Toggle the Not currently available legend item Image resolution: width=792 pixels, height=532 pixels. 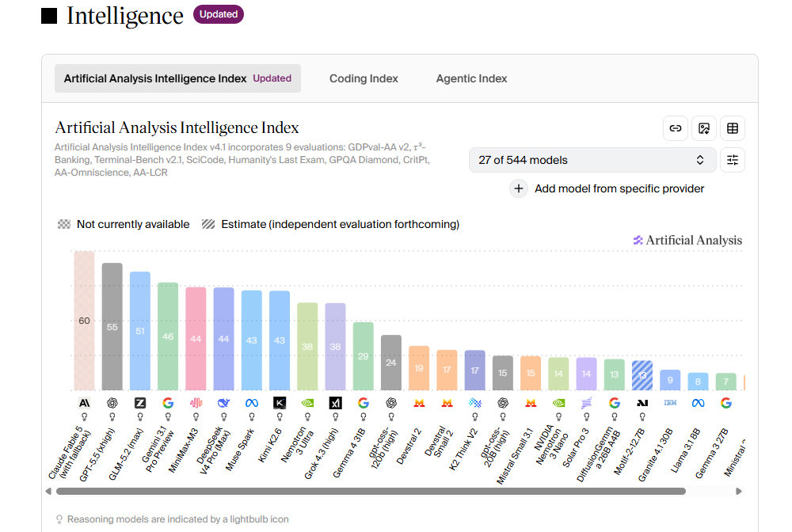coord(124,224)
